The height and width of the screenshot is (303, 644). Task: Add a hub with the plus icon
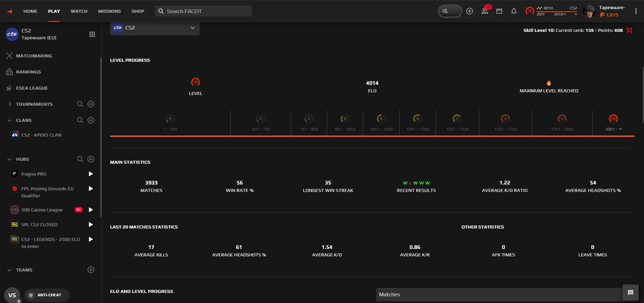pyautogui.click(x=91, y=159)
